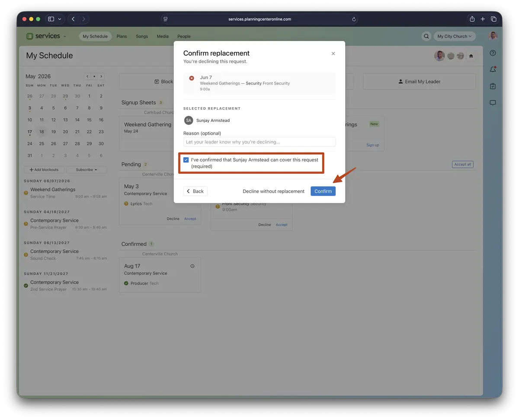The height and width of the screenshot is (420, 519).
Task: Open the People tab
Action: [184, 36]
